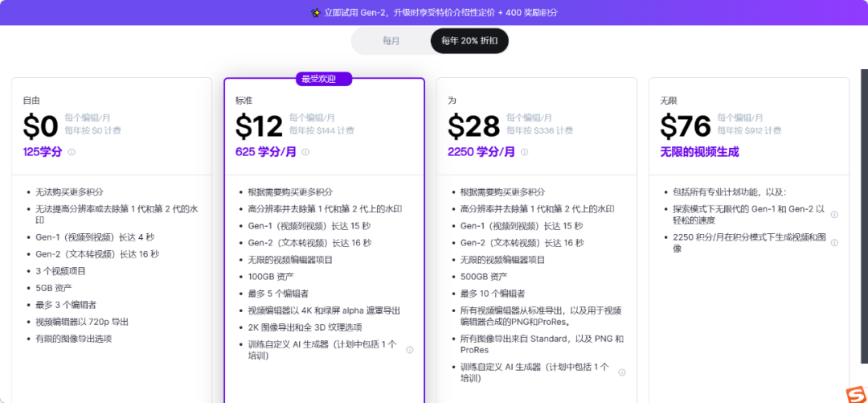
Task: Click 每年按 $912 计费 text
Action: pos(750,131)
